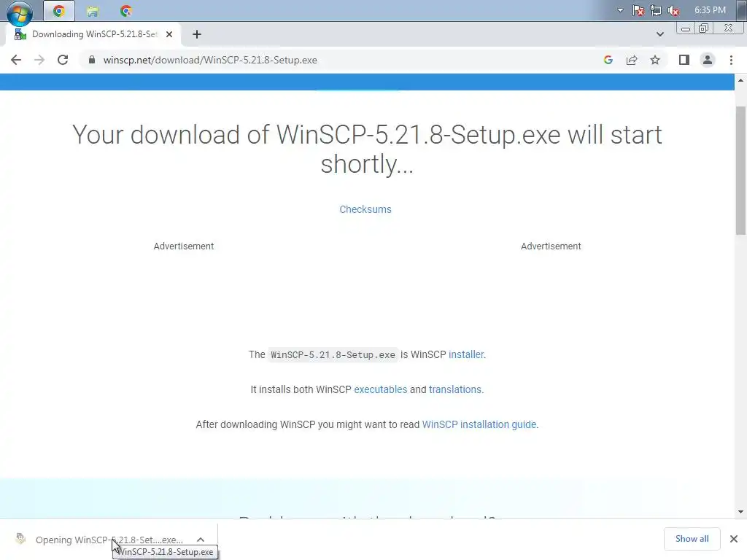Click the network tray icon

click(656, 10)
